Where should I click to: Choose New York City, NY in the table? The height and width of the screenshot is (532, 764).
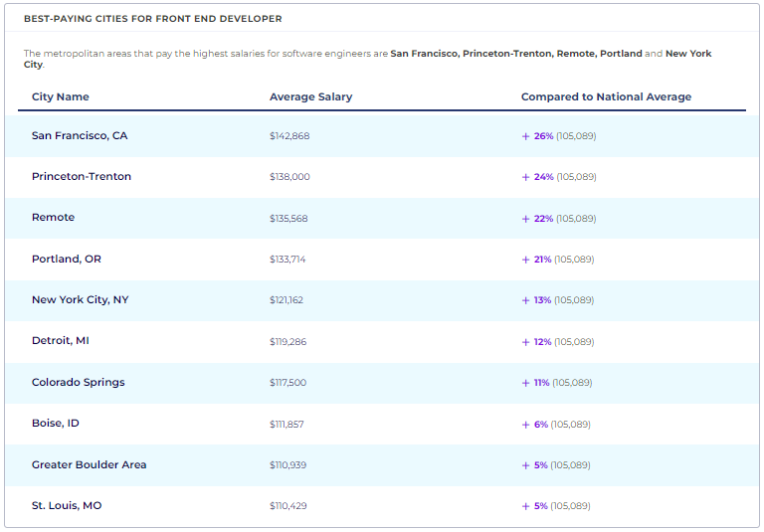80,300
